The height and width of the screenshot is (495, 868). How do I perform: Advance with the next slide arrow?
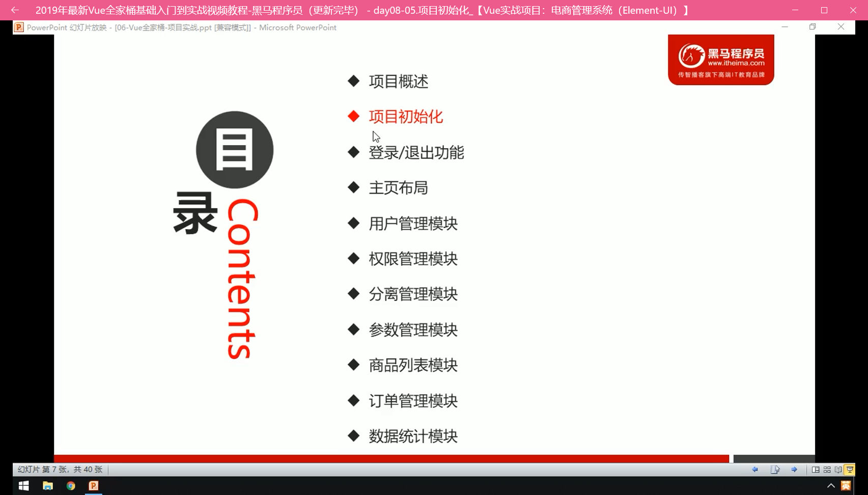(794, 470)
